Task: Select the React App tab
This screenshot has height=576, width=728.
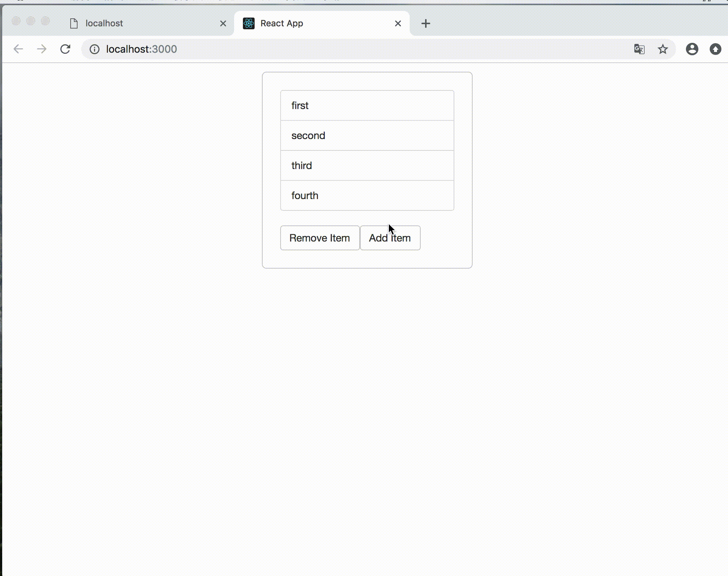Action: click(315, 23)
